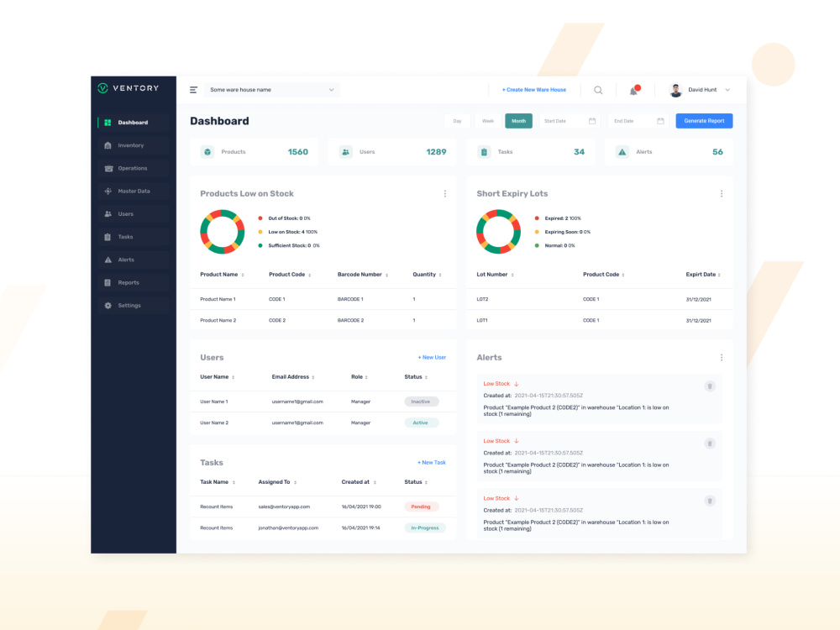Delete the first Low Stock alert
This screenshot has height=630, width=840.
(710, 386)
